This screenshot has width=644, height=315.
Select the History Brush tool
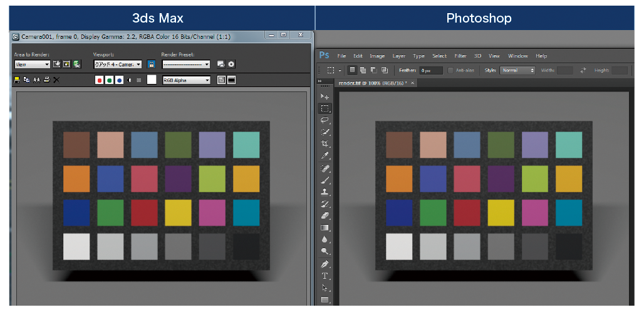click(x=325, y=204)
